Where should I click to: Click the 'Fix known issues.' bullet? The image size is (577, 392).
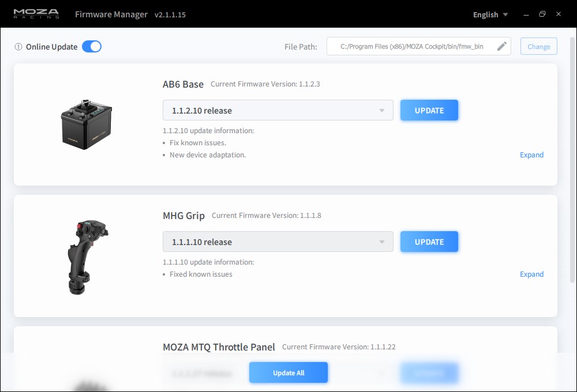click(x=197, y=143)
